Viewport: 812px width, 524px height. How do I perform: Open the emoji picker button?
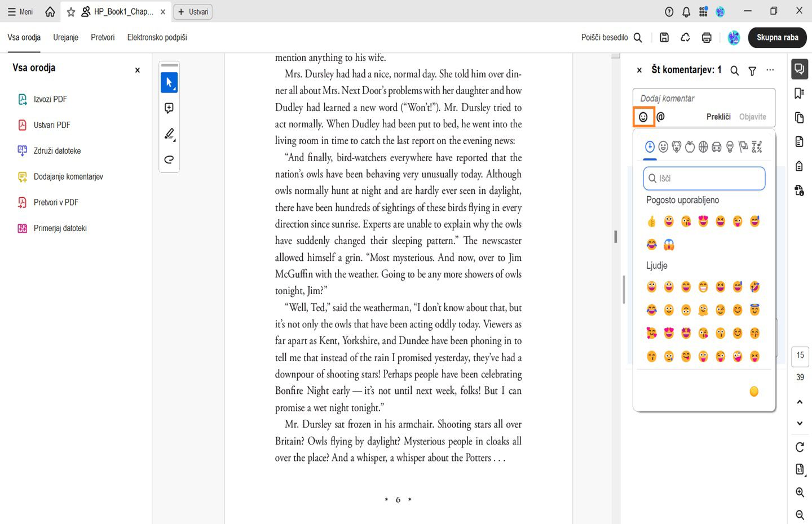coord(643,117)
